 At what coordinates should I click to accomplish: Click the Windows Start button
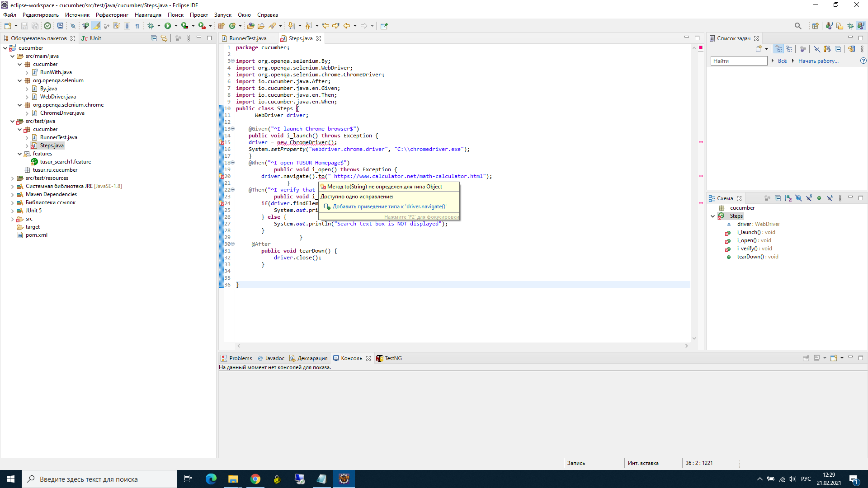(11, 479)
